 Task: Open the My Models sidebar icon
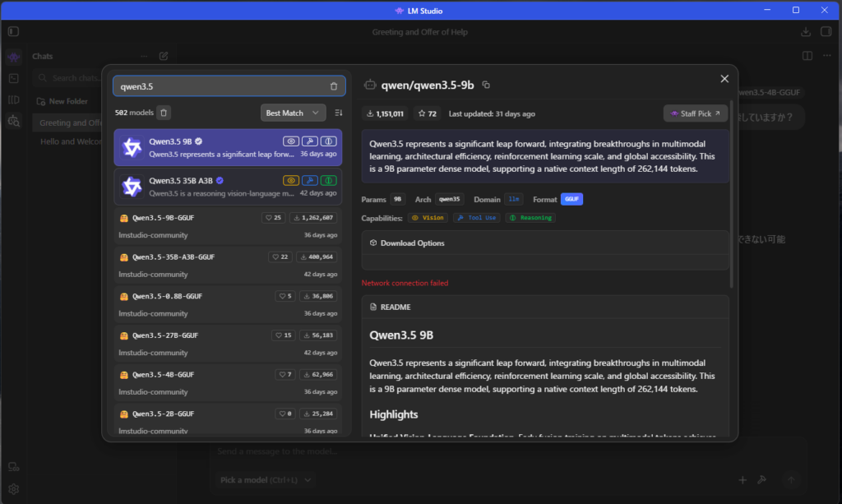(13, 99)
